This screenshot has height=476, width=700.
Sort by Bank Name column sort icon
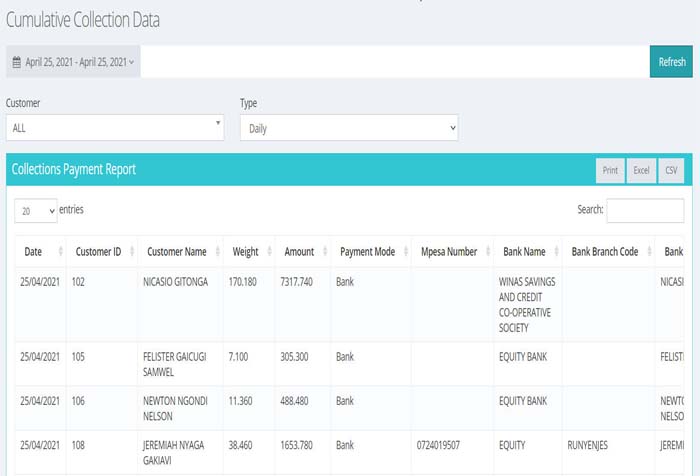pyautogui.click(x=556, y=251)
